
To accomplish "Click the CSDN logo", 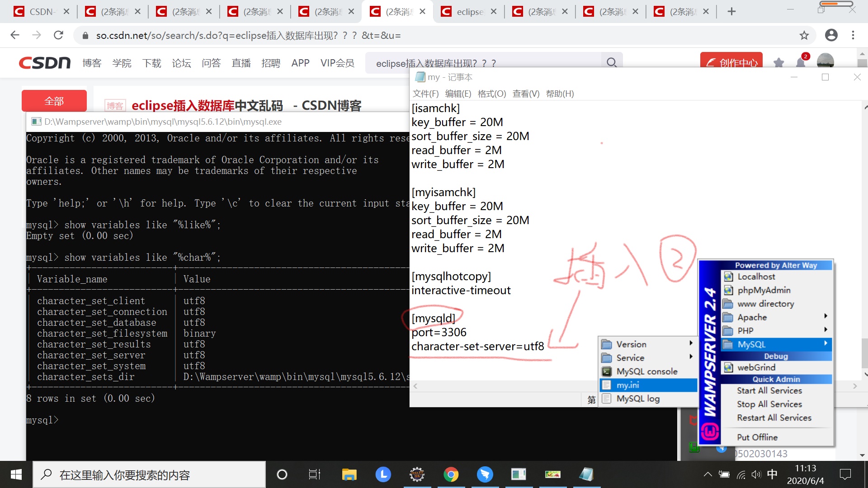I will 44,63.
